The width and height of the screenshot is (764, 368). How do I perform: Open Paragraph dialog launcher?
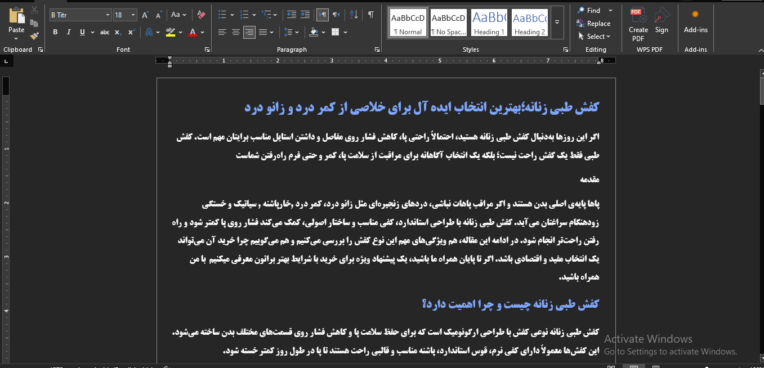click(x=377, y=50)
